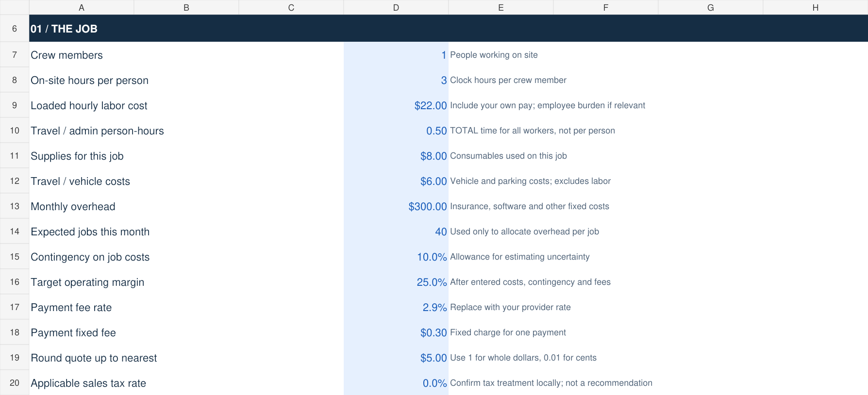Select 'Contingency on job costs' label
The width and height of the screenshot is (868, 395).
click(90, 257)
